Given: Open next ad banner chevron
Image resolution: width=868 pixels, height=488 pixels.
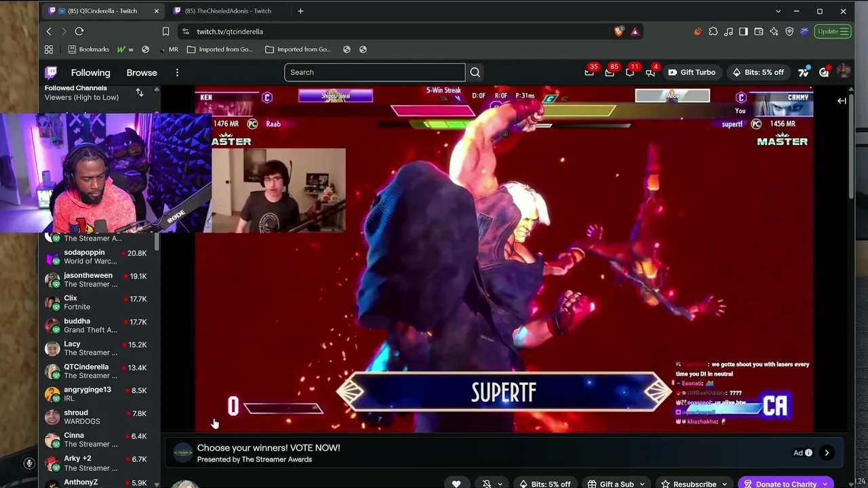Looking at the screenshot, I should [827, 453].
